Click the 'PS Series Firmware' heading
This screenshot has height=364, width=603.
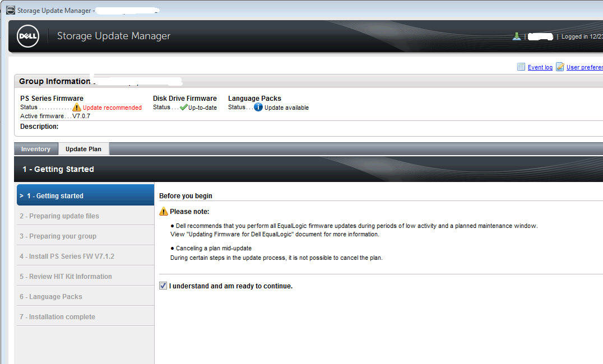(52, 99)
